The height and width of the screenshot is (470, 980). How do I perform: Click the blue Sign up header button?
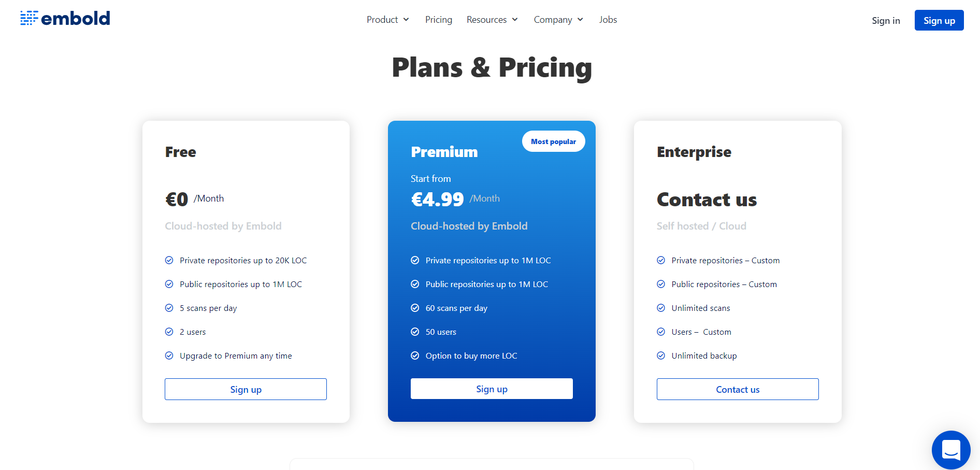pos(939,20)
